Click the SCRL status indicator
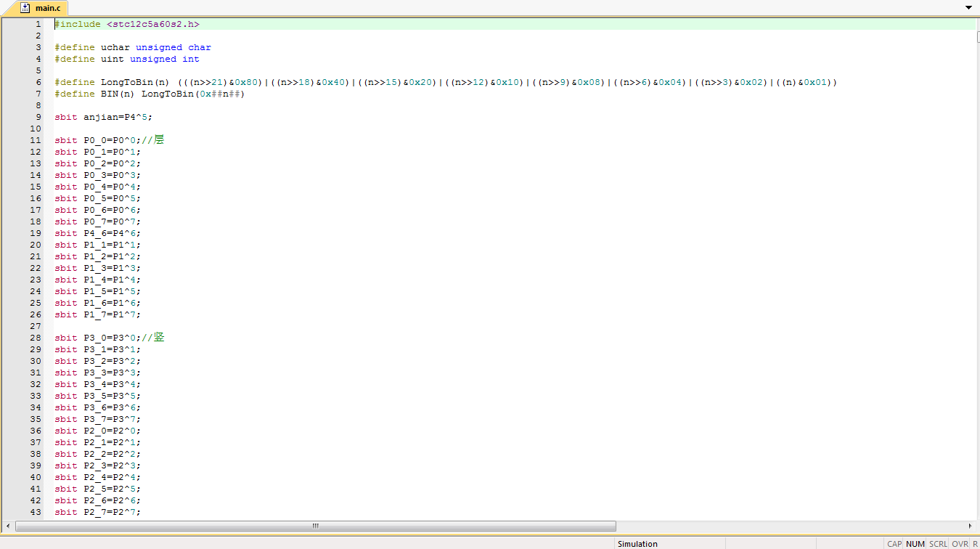The width and height of the screenshot is (980, 549). (938, 543)
